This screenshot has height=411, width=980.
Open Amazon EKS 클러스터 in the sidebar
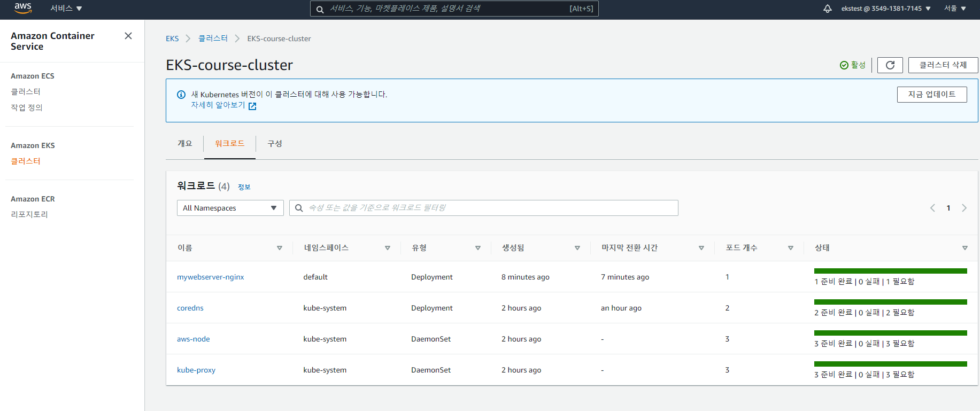point(26,161)
